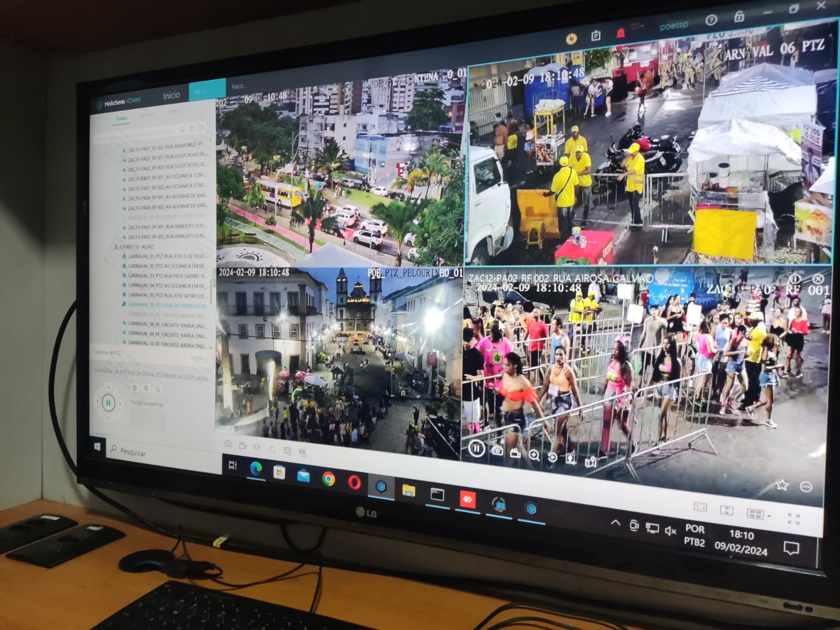
Task: Show hidden system tray icons
Action: point(615,523)
